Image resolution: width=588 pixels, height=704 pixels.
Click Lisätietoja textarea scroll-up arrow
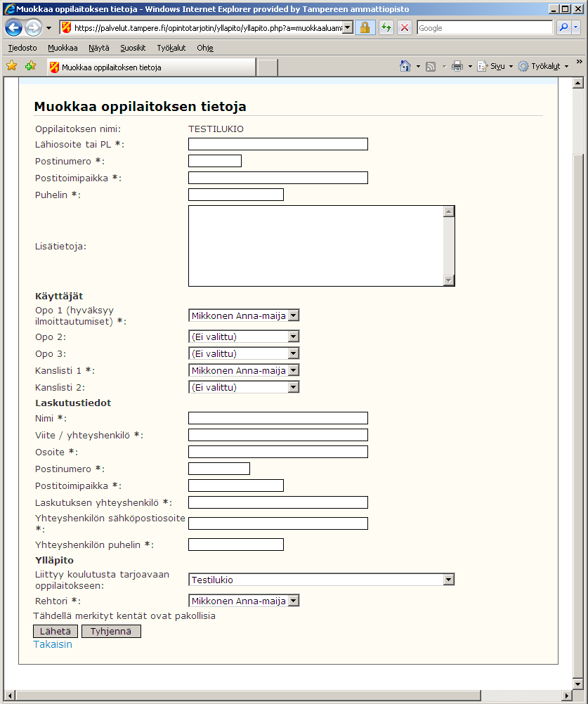click(x=448, y=211)
